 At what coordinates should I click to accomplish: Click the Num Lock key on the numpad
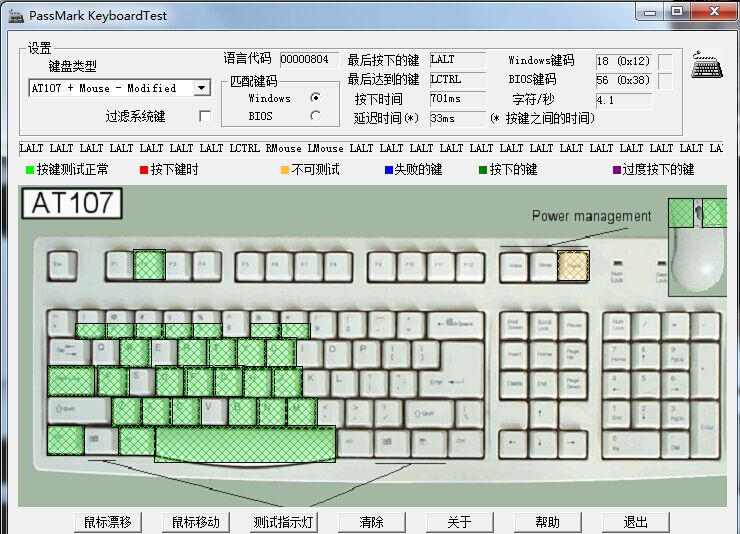(x=617, y=325)
